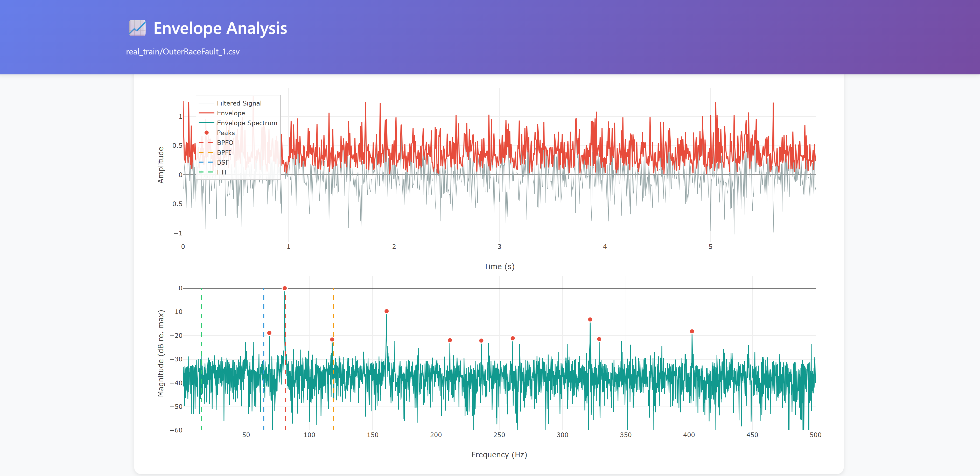
Task: Click the red Peaks marker icon in legend
Action: pos(206,133)
